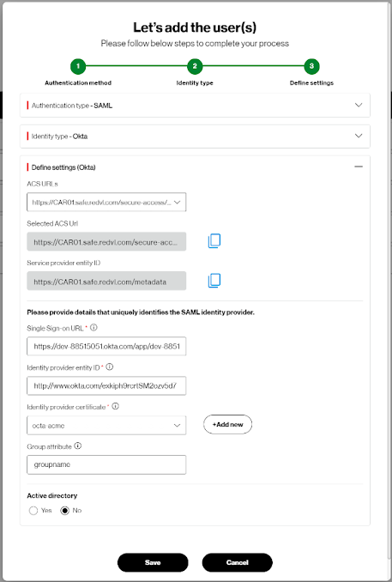392x582 pixels.
Task: Focus the Group attribute field
Action: click(x=106, y=464)
